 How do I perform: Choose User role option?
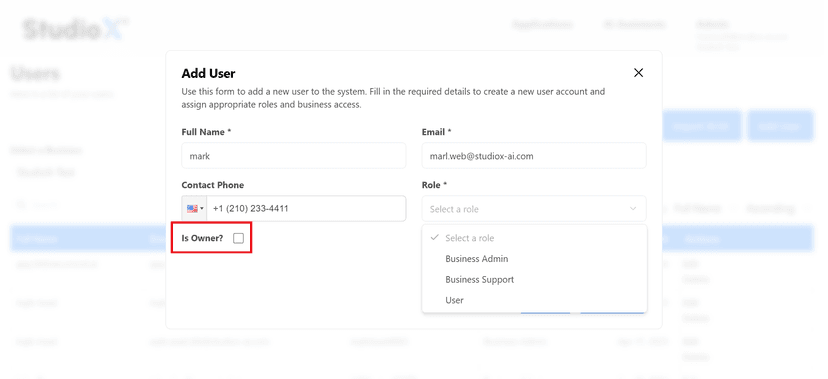click(x=534, y=300)
